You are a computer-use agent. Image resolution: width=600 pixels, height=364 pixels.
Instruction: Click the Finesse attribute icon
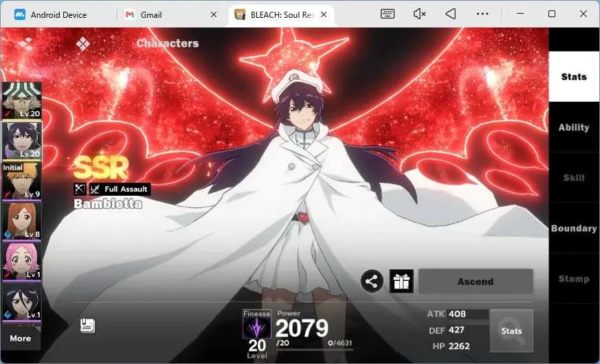[257, 324]
